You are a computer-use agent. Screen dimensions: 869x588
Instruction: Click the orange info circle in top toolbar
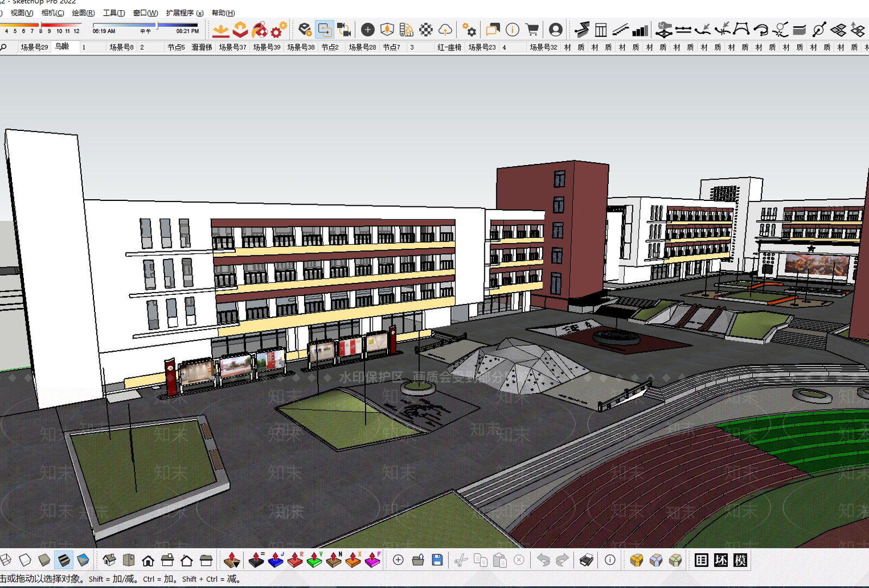point(512,29)
